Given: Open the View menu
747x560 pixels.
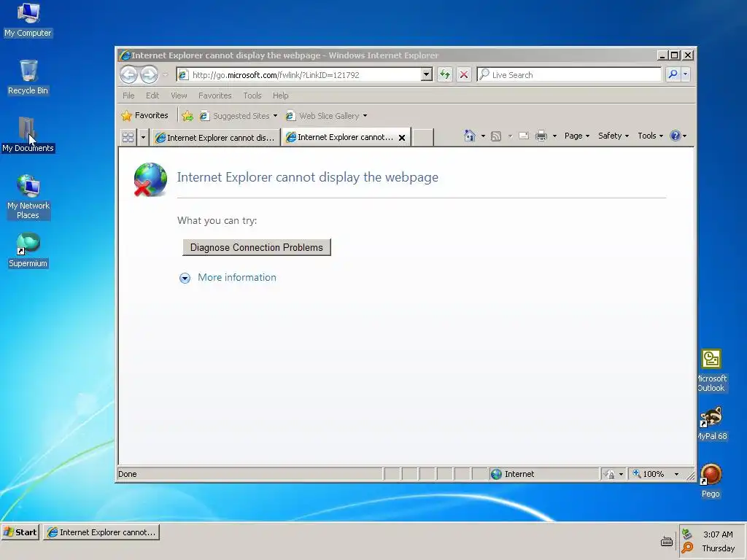Looking at the screenshot, I should (179, 96).
